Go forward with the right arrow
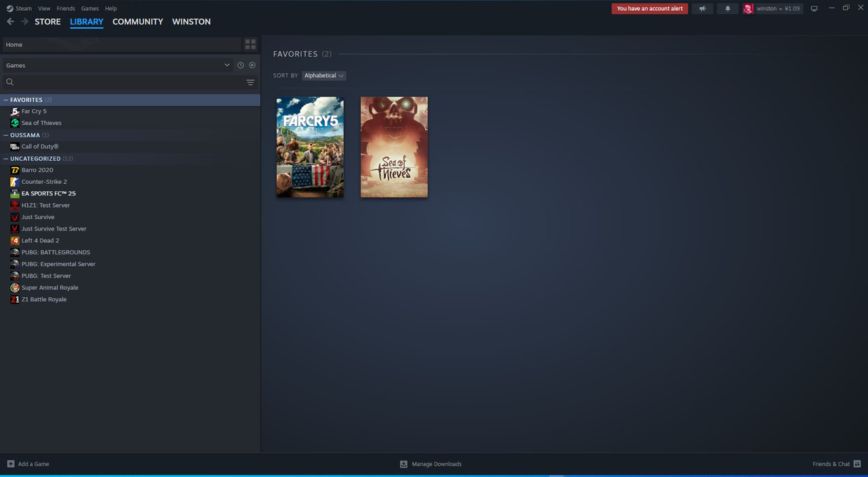 coord(25,22)
